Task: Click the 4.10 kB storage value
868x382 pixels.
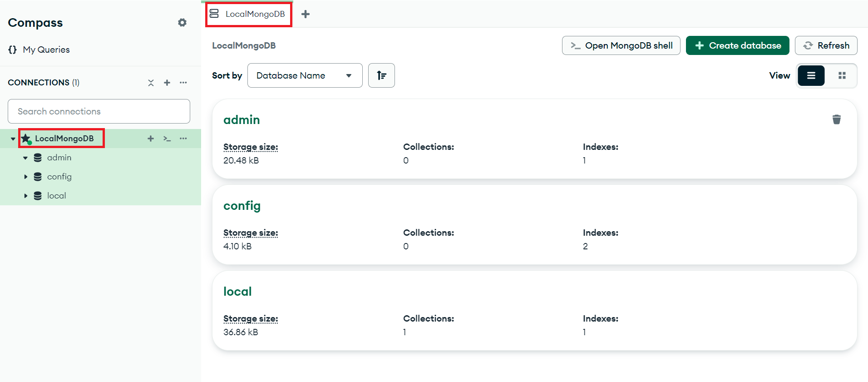Action: 237,246
